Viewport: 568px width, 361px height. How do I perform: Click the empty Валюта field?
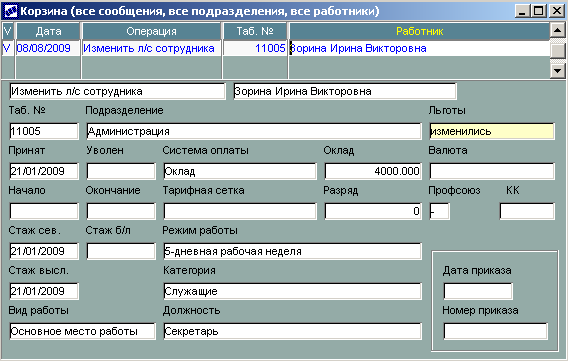pos(492,171)
